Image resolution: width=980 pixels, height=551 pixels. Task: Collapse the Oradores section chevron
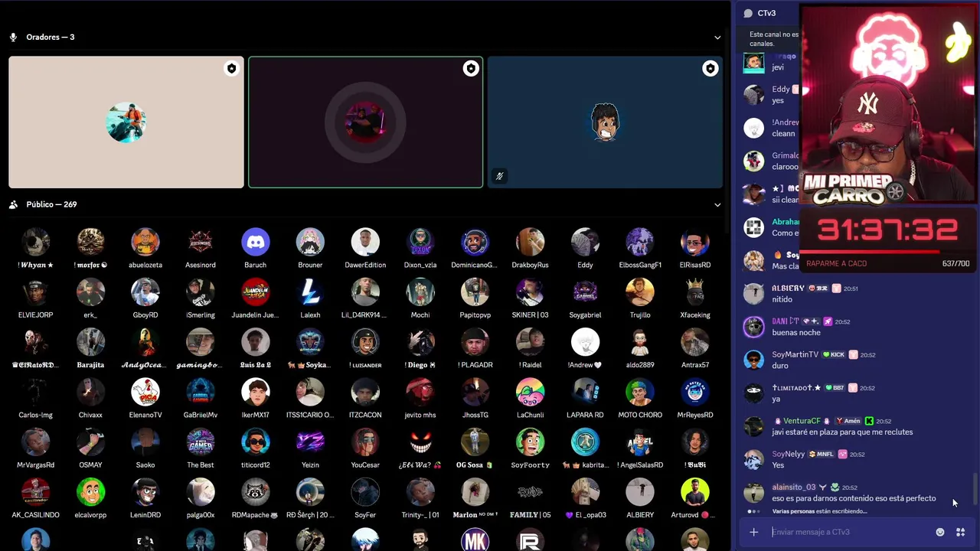(x=717, y=37)
